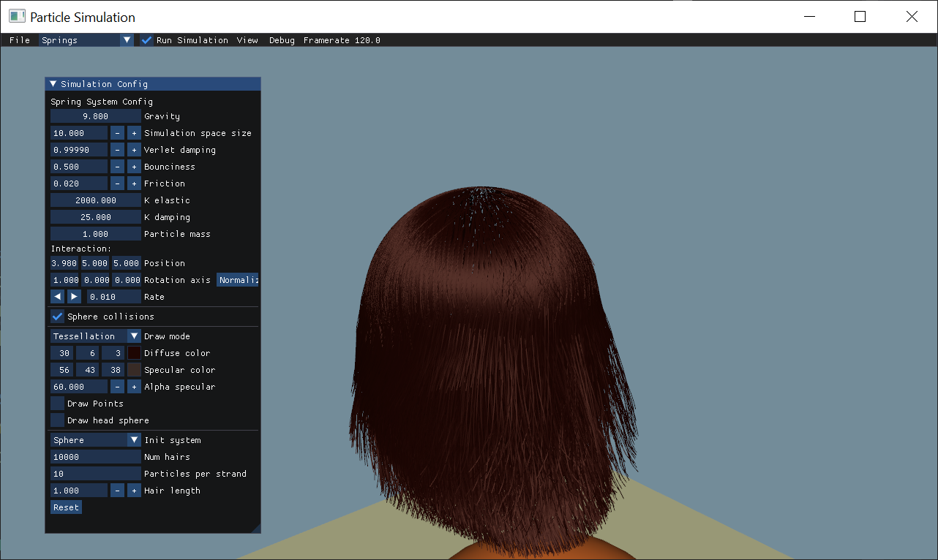Viewport: 938px width, 560px height.
Task: Click the left arrow to decrease Rate
Action: click(57, 296)
